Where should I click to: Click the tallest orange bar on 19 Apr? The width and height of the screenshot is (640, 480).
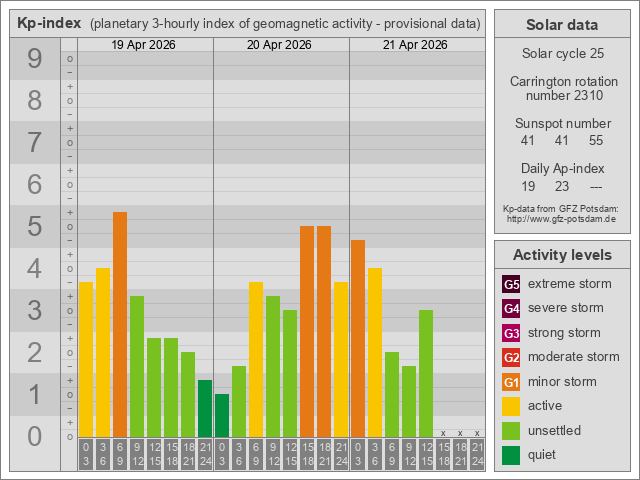120,325
